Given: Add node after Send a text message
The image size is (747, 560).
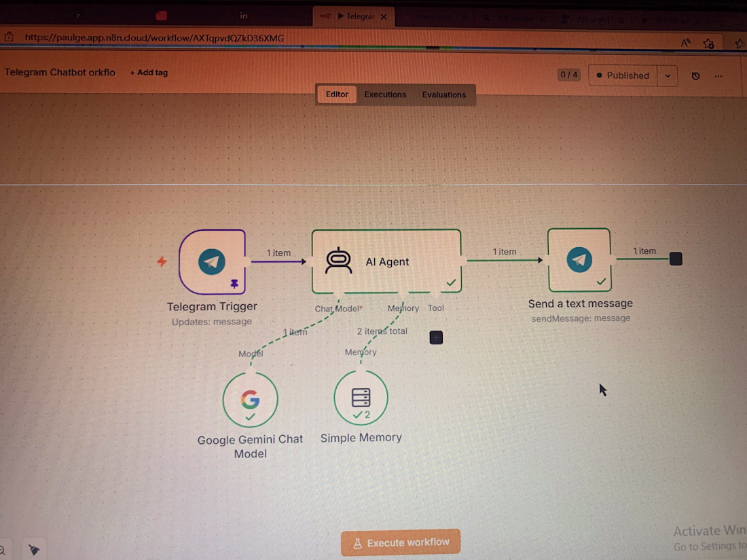Looking at the screenshot, I should click(x=676, y=259).
